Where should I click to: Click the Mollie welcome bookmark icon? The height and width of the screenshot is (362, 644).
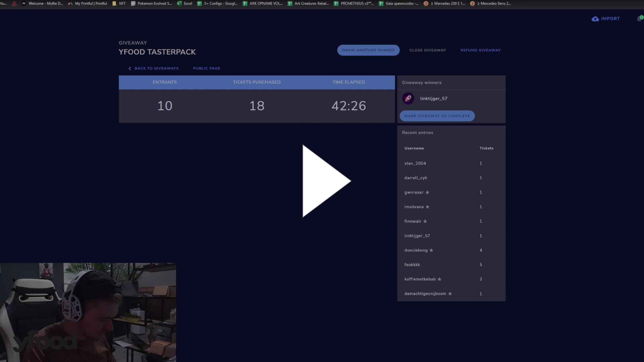[x=23, y=3]
